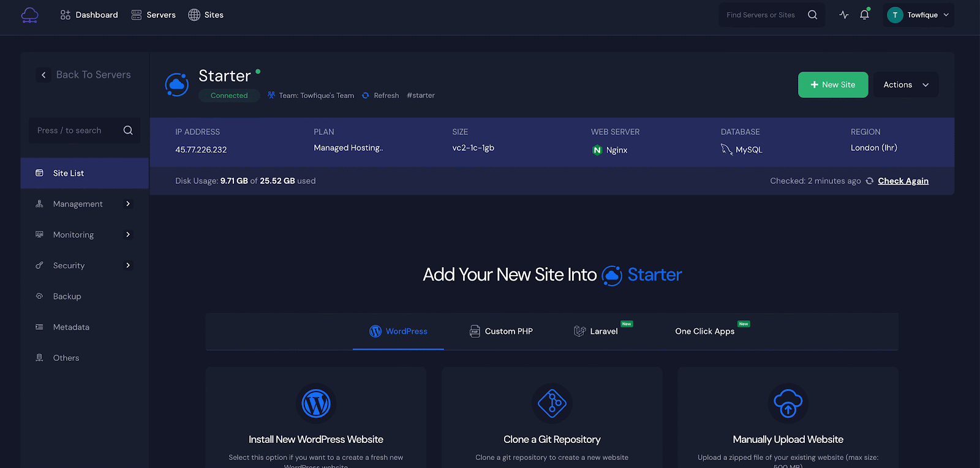Click the Clone a Git Repository icon
The height and width of the screenshot is (468, 980).
[x=552, y=404]
